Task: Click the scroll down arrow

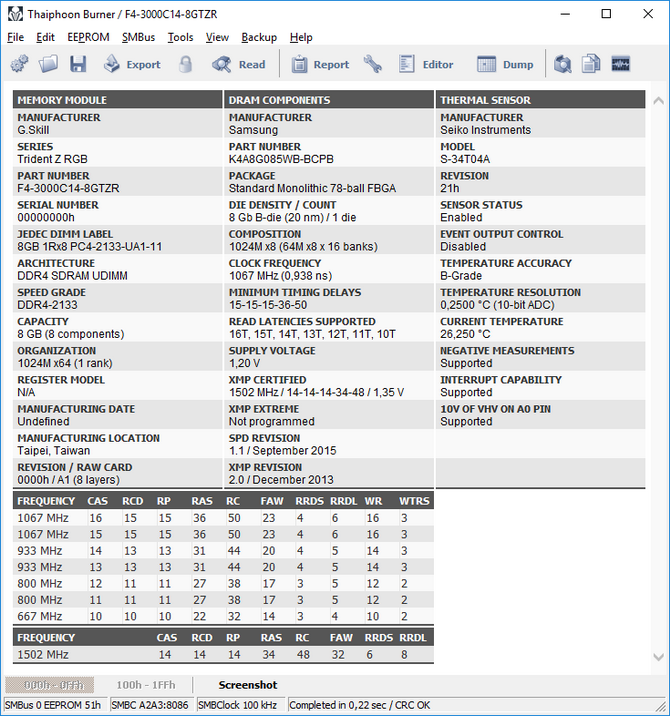Action: click(x=658, y=657)
